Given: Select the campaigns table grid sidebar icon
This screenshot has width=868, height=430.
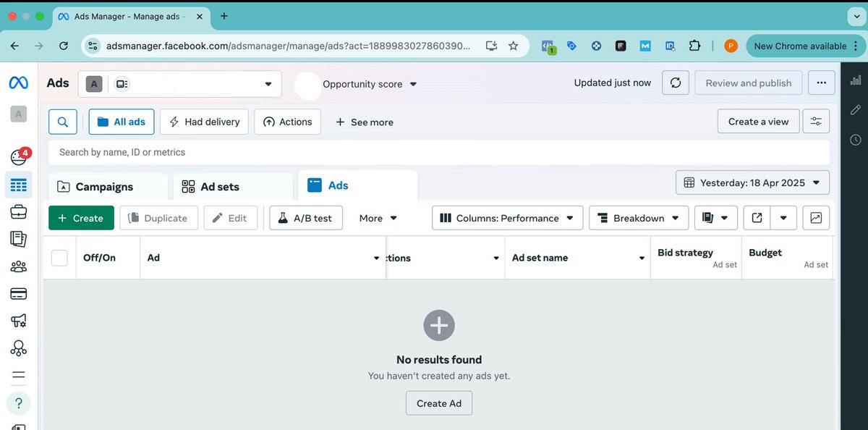Looking at the screenshot, I should coord(19,186).
